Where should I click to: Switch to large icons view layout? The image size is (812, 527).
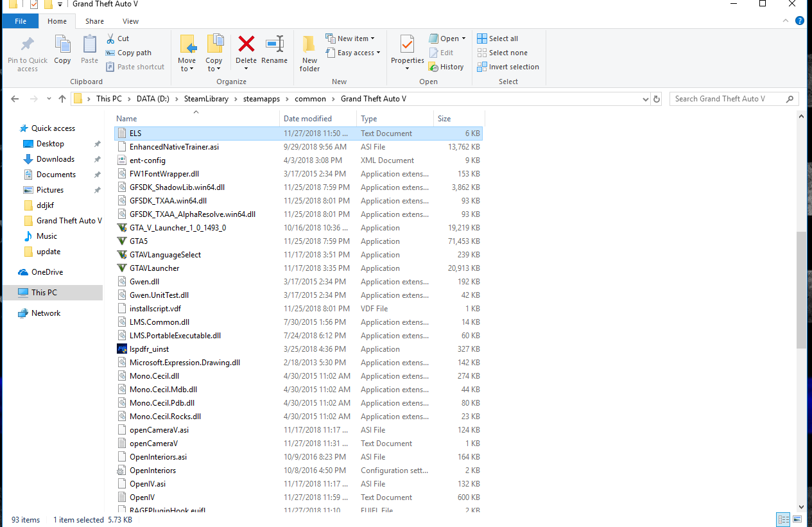[797, 520]
